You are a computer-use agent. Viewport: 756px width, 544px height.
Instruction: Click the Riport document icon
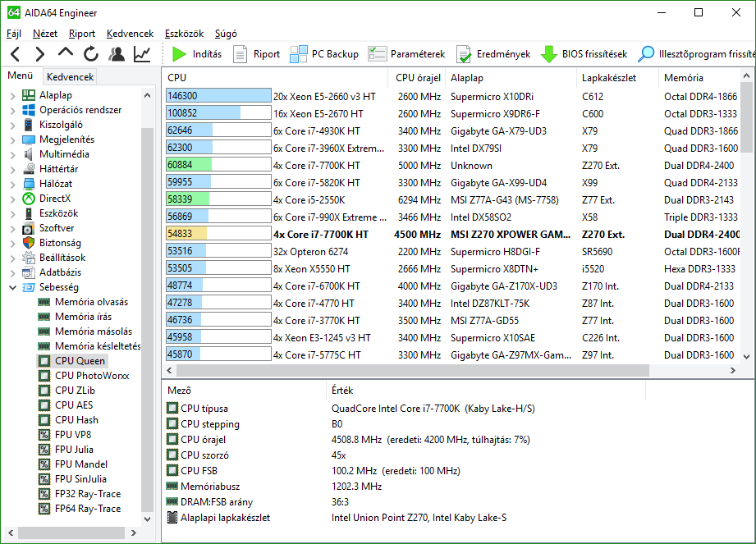(x=240, y=54)
